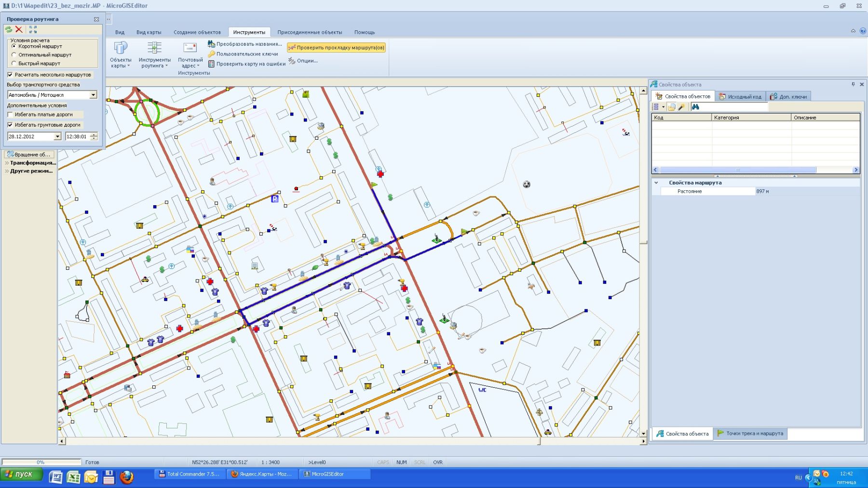868x488 pixels.
Task: Click the magic wand icon in properties toolbar
Action: click(681, 107)
